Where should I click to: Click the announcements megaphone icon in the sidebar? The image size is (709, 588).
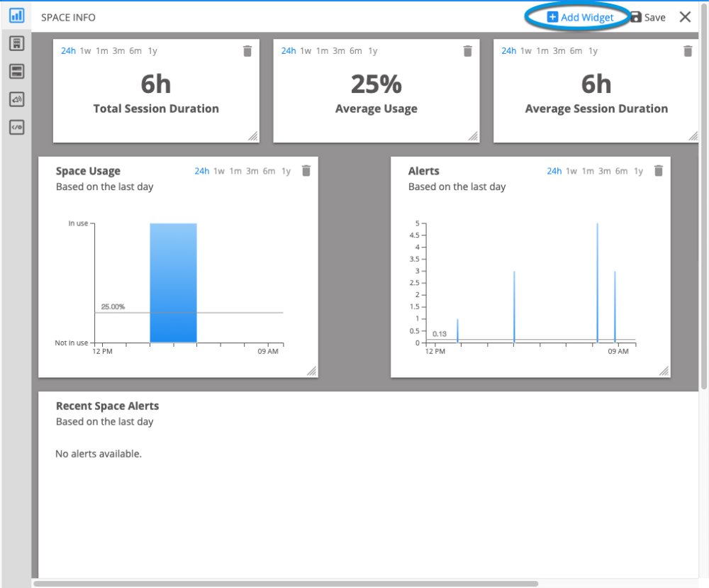tap(16, 99)
